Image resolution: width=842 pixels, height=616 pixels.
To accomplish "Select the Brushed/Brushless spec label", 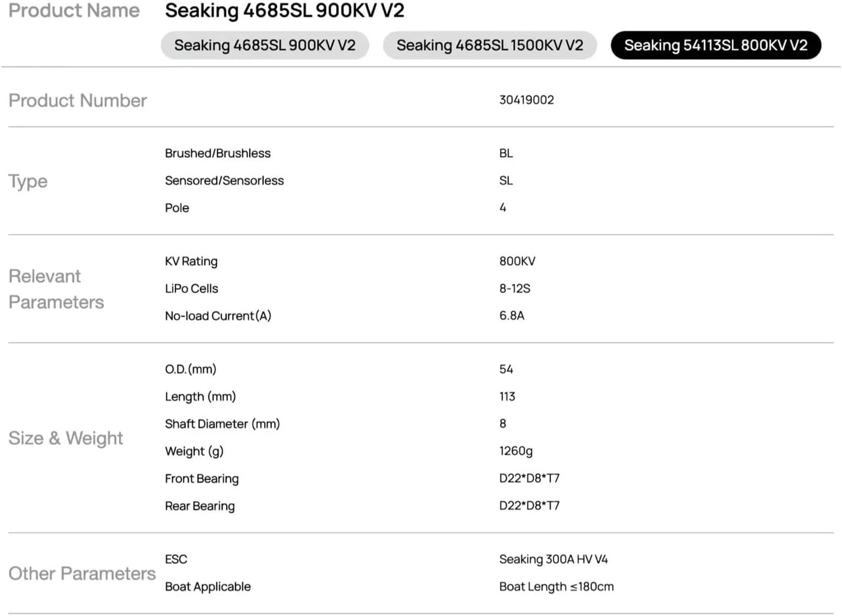I will pyautogui.click(x=218, y=153).
